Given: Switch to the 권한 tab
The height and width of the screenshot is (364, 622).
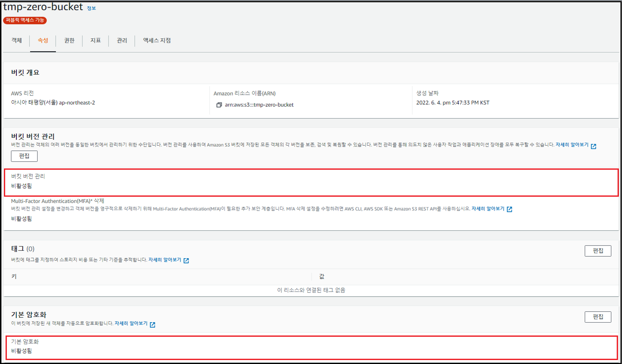Looking at the screenshot, I should (69, 40).
